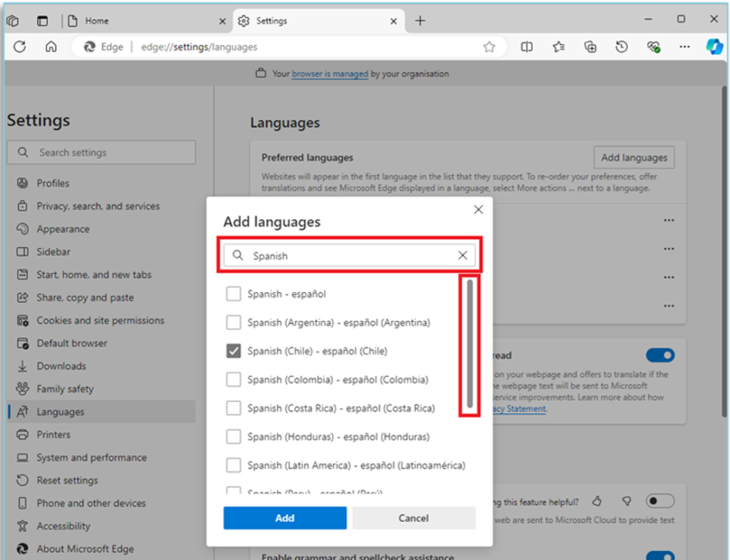Open Browser essentials heart icon
Image resolution: width=730 pixels, height=560 pixels.
click(653, 47)
